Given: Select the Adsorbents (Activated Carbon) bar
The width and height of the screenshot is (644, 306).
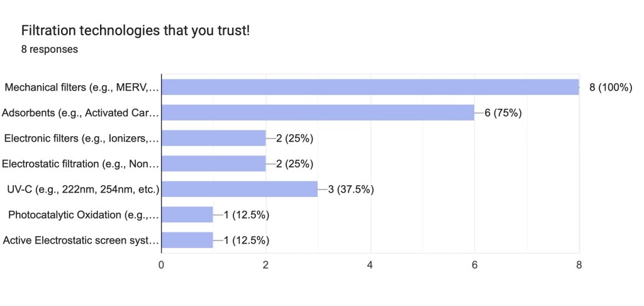Looking at the screenshot, I should pyautogui.click(x=318, y=113).
